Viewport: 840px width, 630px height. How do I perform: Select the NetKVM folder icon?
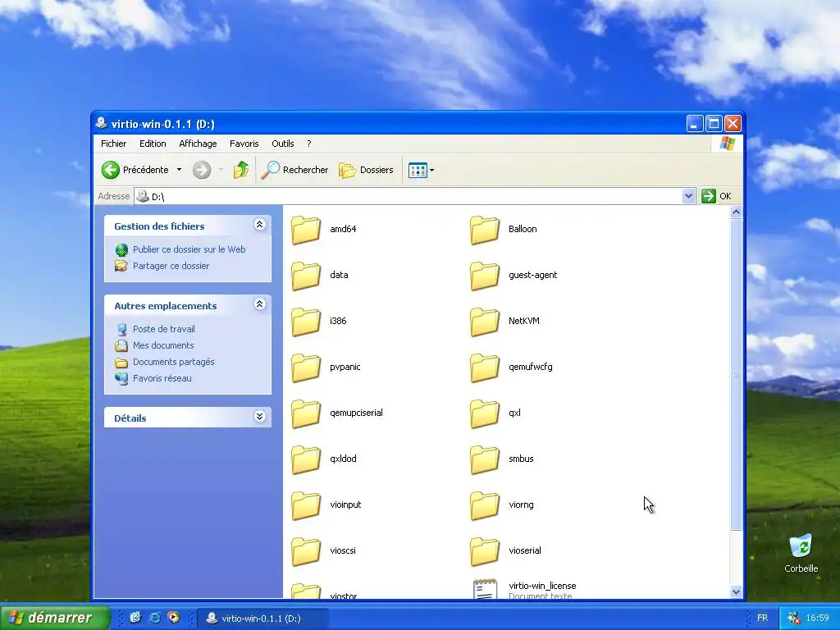pyautogui.click(x=484, y=322)
